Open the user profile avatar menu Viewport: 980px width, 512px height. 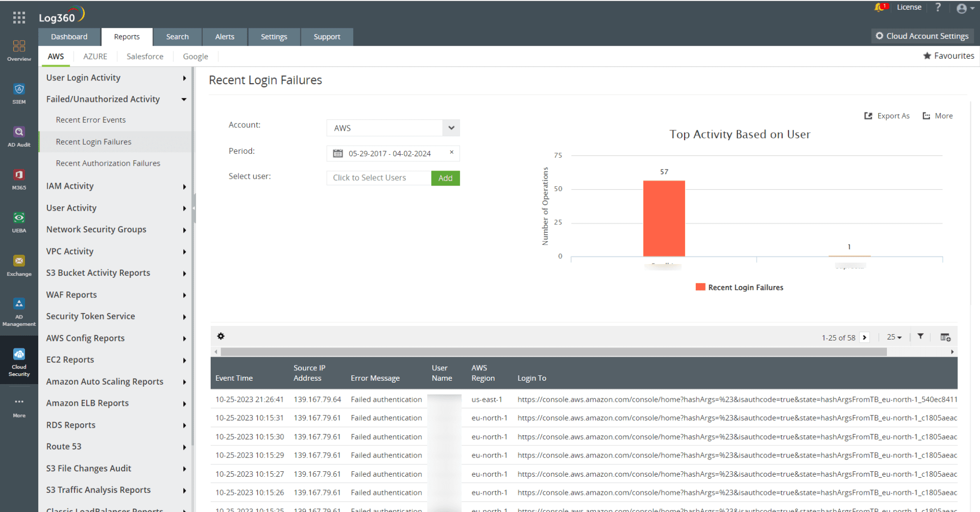(961, 8)
